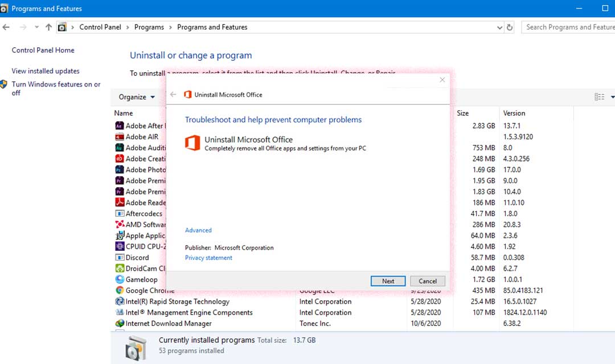The image size is (615, 364).
Task: Select the large Uninstall Microsoft Office troubleshooter icon
Action: click(x=192, y=143)
